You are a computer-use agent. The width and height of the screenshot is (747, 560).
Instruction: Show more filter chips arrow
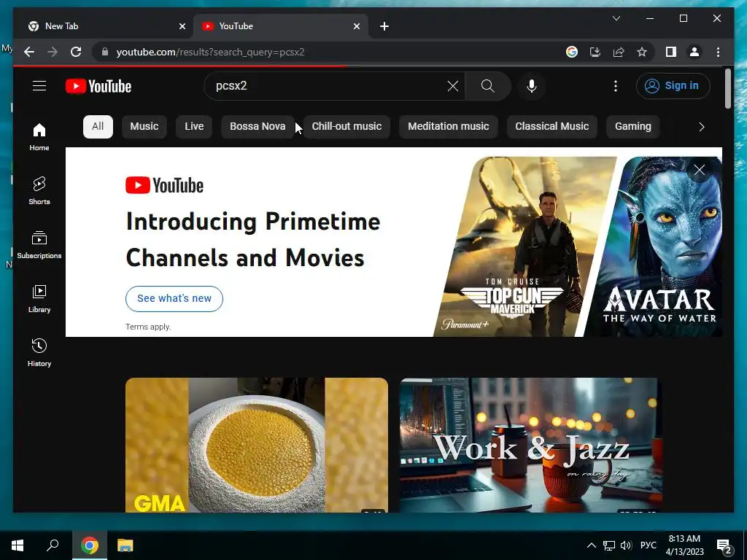pyautogui.click(x=701, y=127)
